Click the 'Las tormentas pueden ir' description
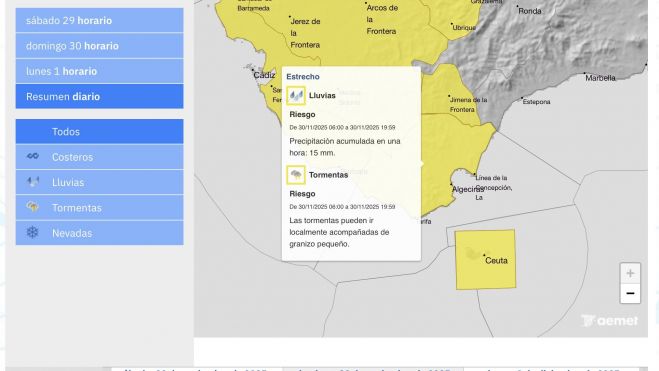 [339, 232]
